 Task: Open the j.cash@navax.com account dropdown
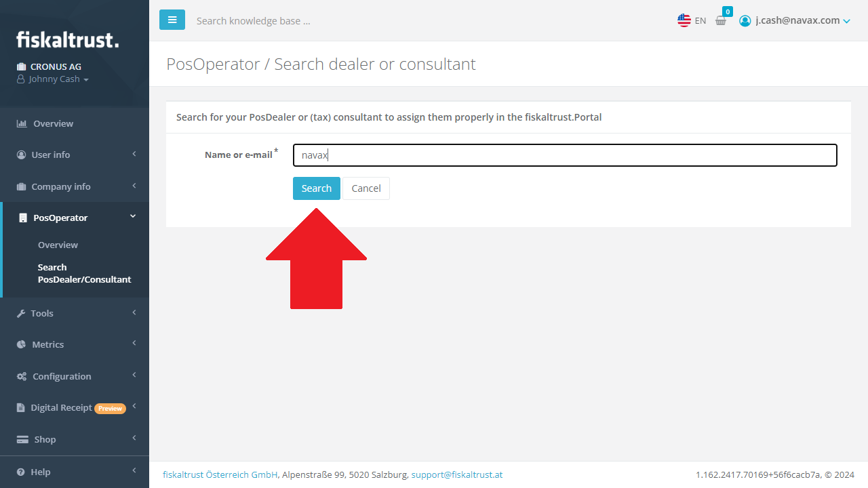794,21
